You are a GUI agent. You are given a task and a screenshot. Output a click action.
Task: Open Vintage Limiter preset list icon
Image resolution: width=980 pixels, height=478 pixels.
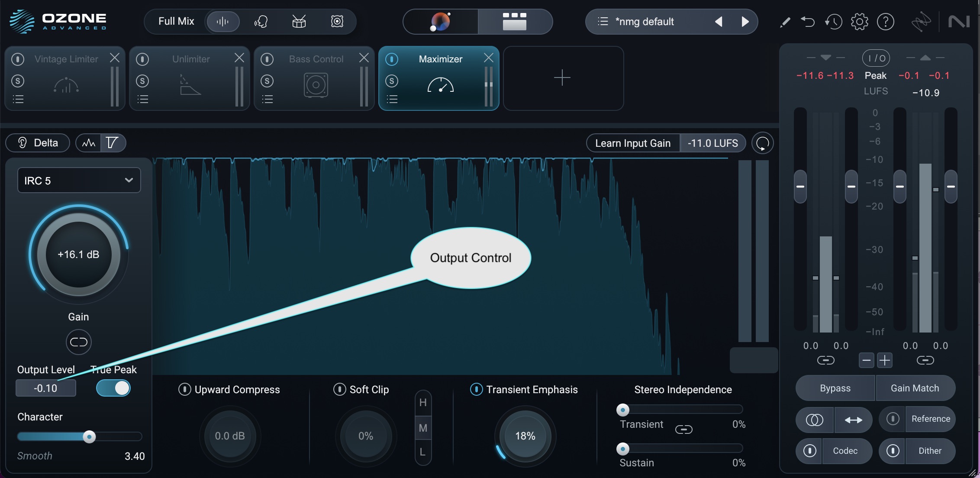18,100
